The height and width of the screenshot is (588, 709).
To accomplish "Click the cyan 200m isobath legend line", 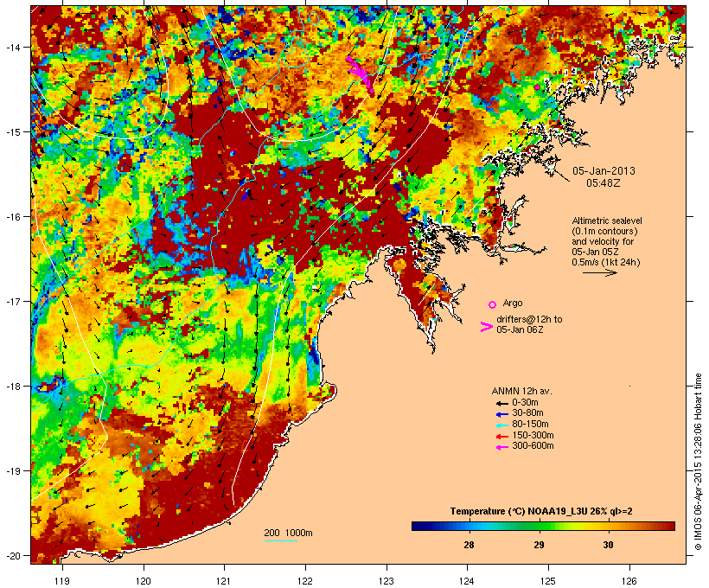I will tap(280, 540).
